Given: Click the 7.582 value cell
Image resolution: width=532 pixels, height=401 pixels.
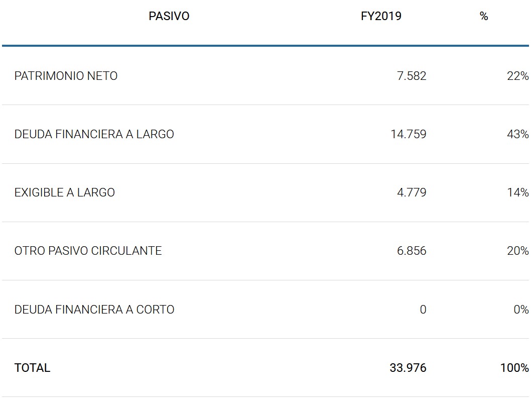Looking at the screenshot, I should (x=411, y=76).
